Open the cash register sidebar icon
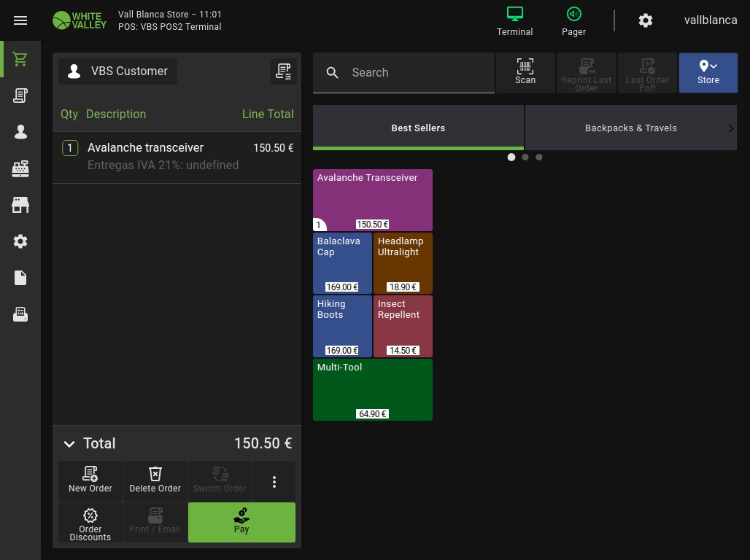 pos(20,168)
